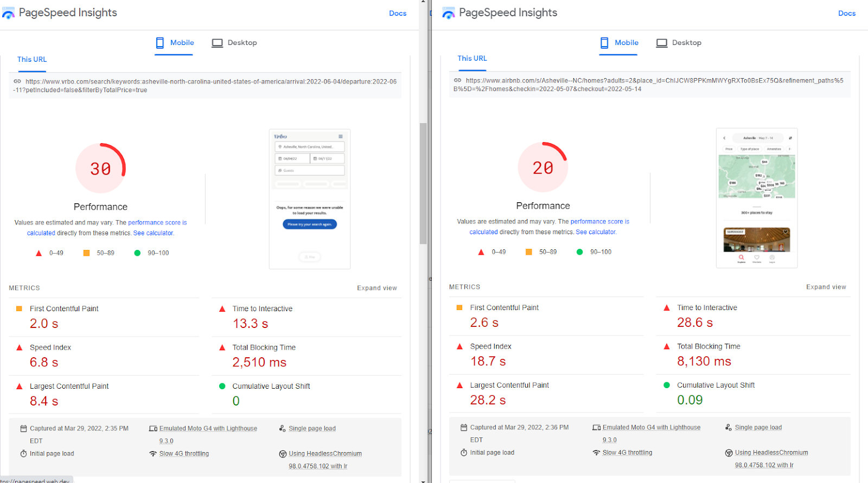
Task: Open the Single page load link in the airbnb window
Action: 758,428
